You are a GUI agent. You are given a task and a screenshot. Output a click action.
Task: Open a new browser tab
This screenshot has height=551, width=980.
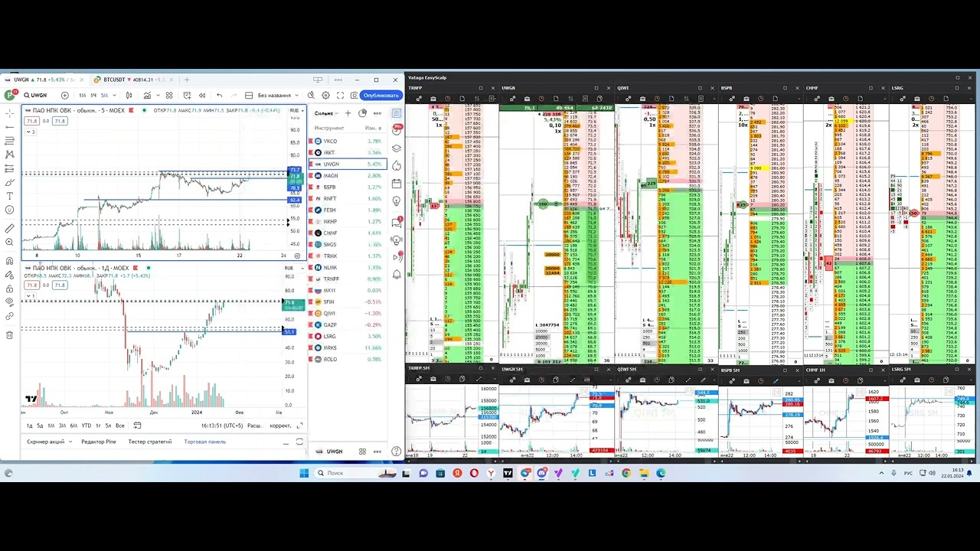point(187,80)
